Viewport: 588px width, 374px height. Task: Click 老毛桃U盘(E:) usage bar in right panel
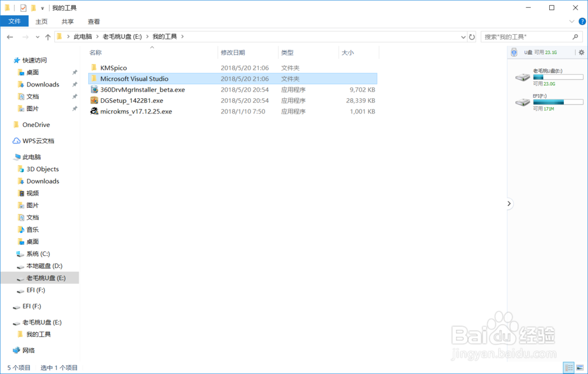[x=558, y=77]
